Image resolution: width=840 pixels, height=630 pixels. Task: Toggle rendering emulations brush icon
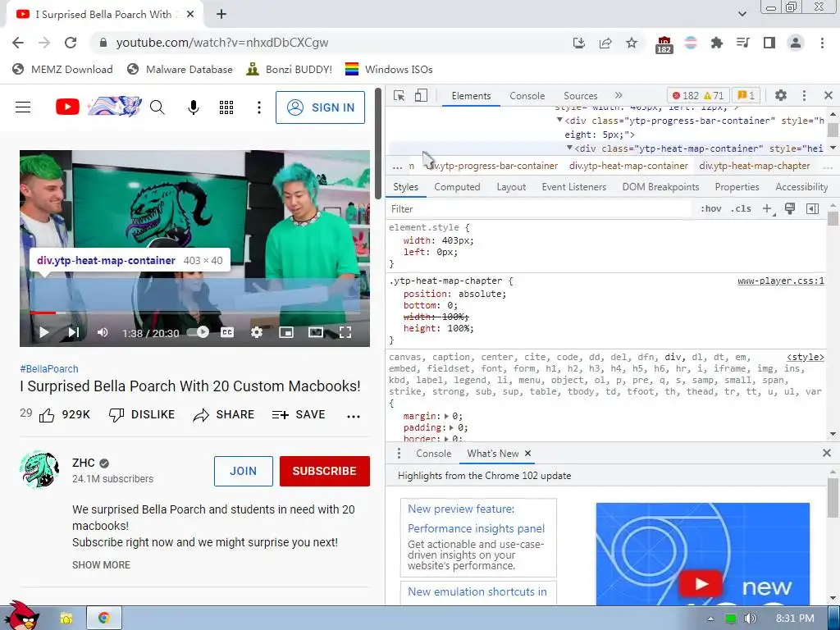click(x=790, y=209)
